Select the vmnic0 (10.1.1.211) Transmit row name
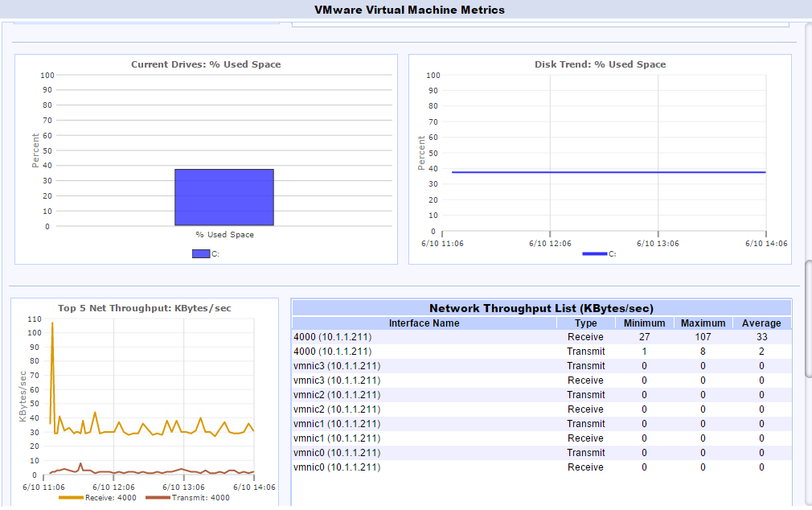812x510 pixels. click(337, 453)
